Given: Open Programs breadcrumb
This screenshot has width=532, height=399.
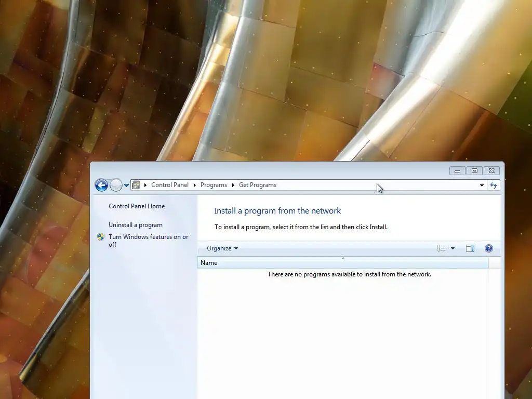Looking at the screenshot, I should point(214,185).
